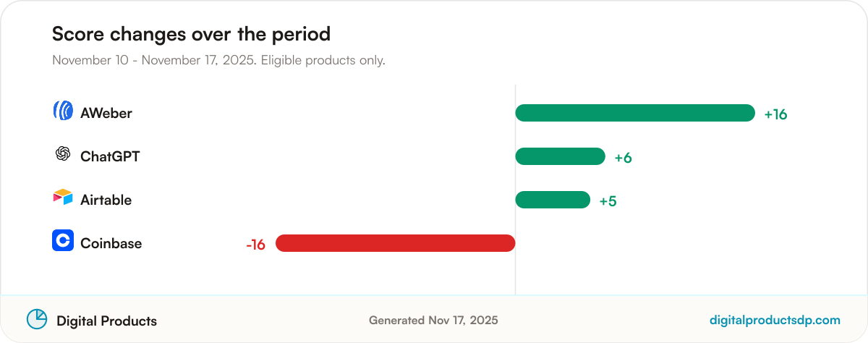This screenshot has height=343, width=868.
Task: Click the red Coinbase -16 bar
Action: pyautogui.click(x=396, y=243)
